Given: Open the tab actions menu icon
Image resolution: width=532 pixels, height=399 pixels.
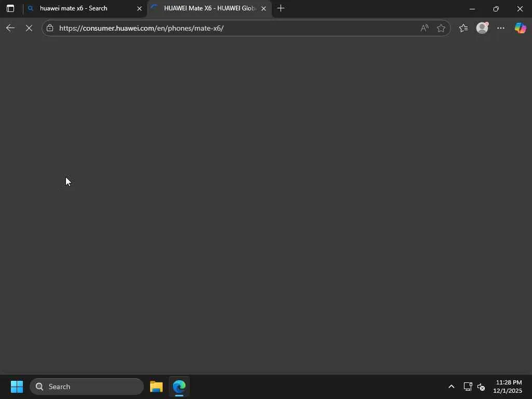Looking at the screenshot, I should click(x=10, y=8).
